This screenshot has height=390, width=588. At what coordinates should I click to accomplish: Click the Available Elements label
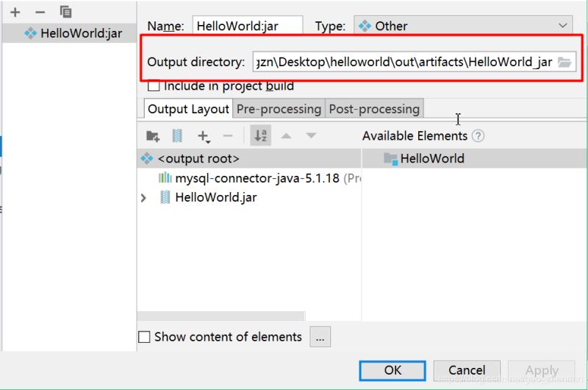point(415,135)
